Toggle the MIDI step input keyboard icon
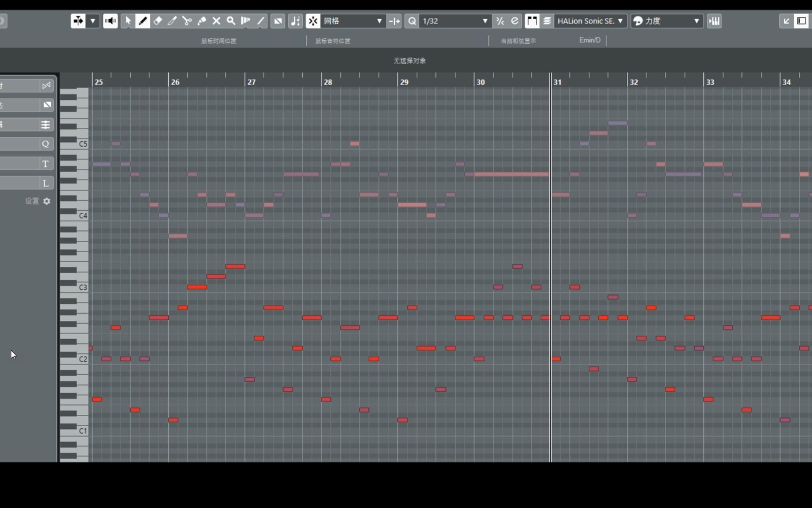Image resolution: width=812 pixels, height=508 pixels. click(714, 21)
